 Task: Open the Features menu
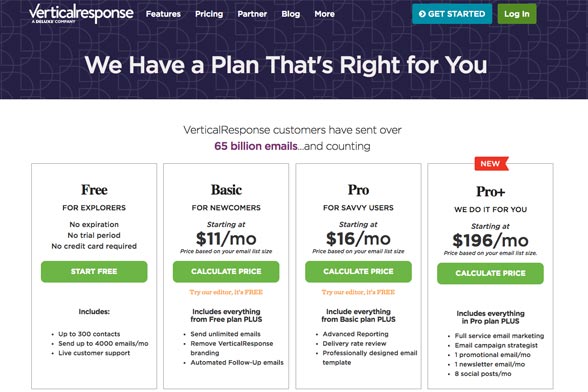(x=163, y=14)
